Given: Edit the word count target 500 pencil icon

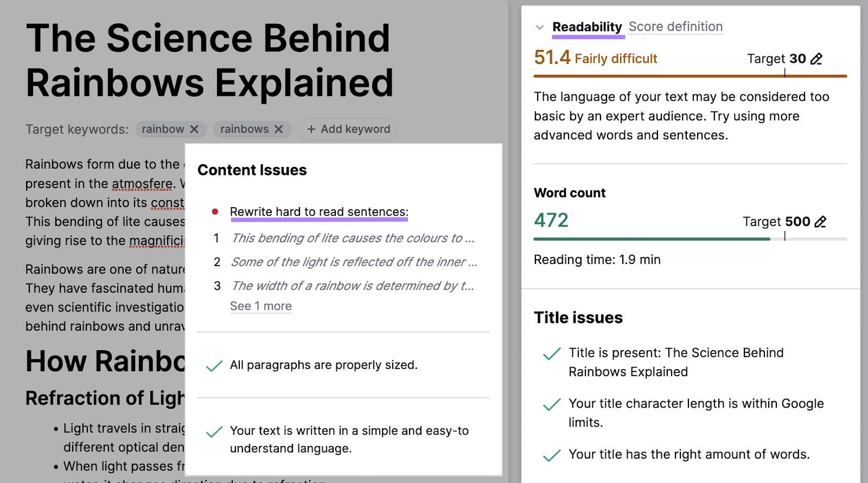Looking at the screenshot, I should (x=821, y=222).
